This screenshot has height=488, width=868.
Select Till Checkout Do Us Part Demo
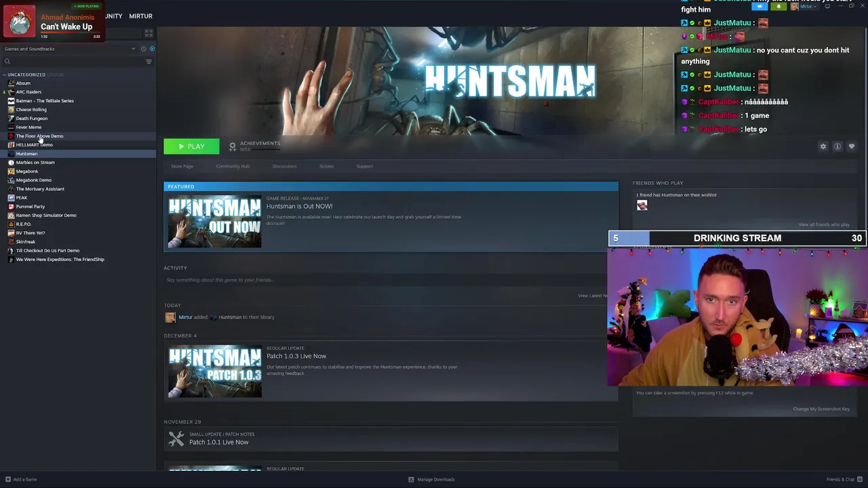[47, 251]
